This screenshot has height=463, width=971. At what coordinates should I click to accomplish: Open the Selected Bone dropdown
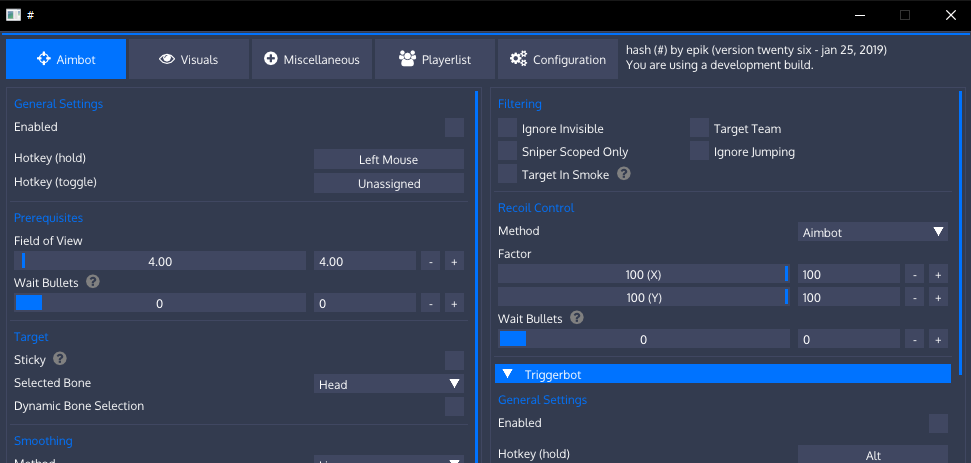click(x=389, y=384)
